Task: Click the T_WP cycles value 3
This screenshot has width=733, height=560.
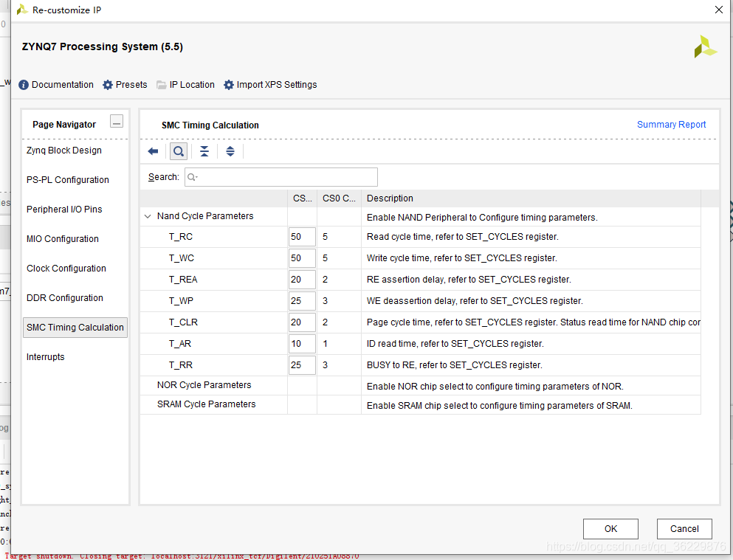Action: point(325,301)
